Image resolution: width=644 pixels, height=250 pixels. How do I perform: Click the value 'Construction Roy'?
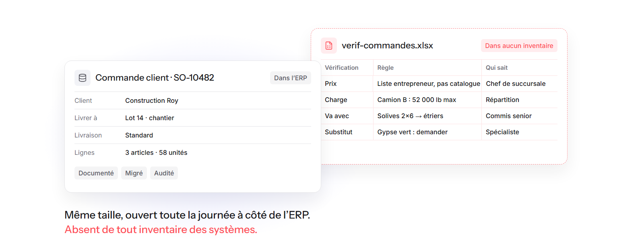tap(152, 100)
